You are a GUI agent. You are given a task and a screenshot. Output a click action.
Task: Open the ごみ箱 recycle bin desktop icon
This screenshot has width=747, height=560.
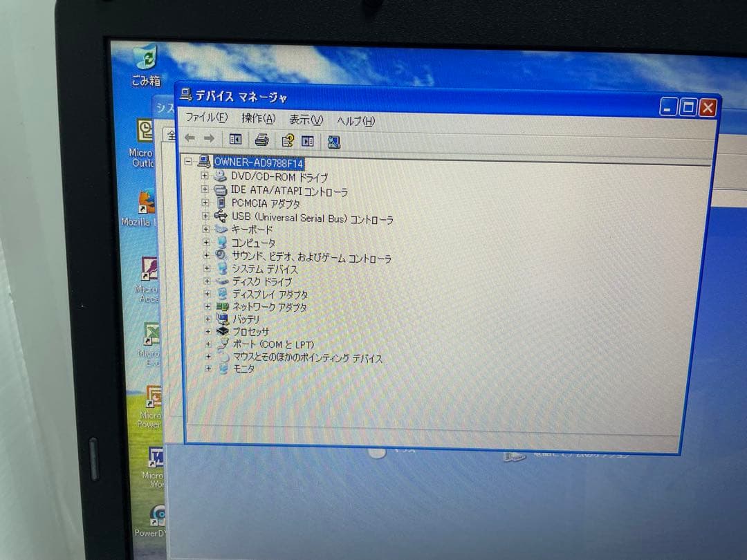(x=146, y=66)
